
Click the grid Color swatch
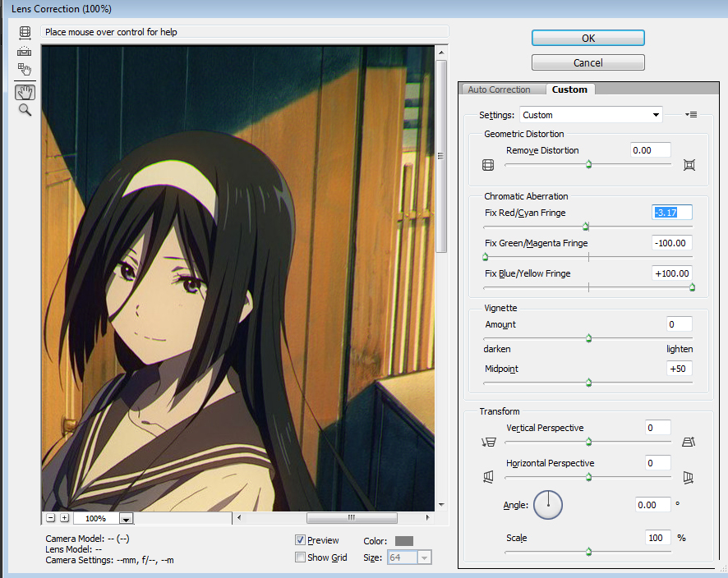403,541
